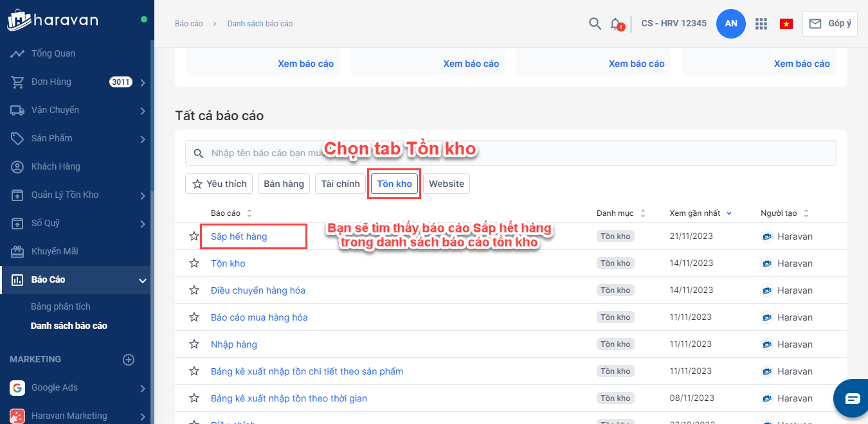The width and height of the screenshot is (868, 424).
Task: Click the Góp ý feedback button
Action: tap(829, 24)
